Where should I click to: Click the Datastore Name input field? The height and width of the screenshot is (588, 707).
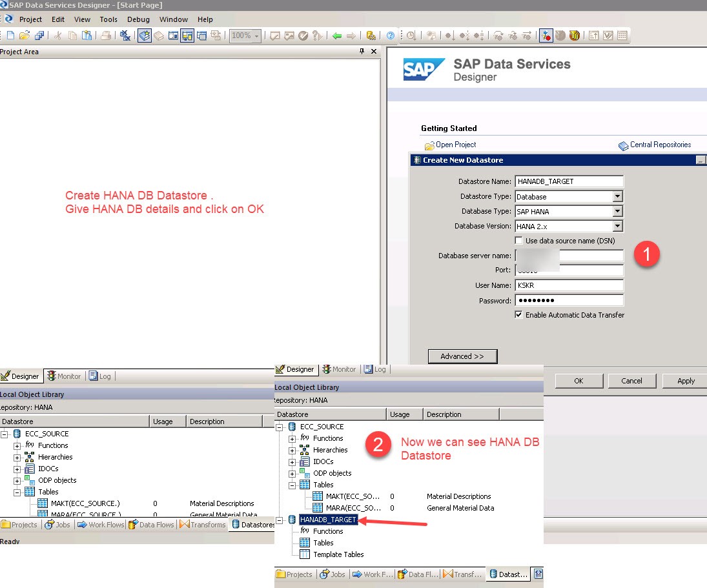point(569,181)
